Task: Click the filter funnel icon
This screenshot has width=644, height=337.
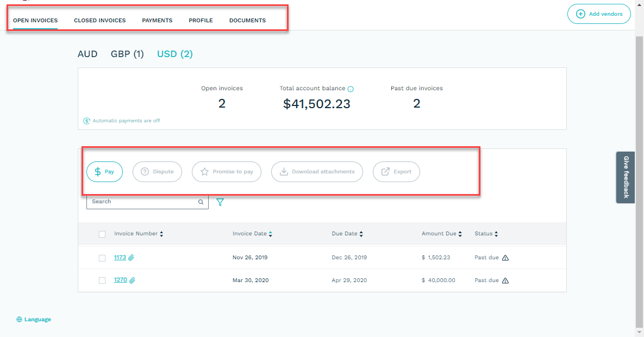Action: point(220,202)
